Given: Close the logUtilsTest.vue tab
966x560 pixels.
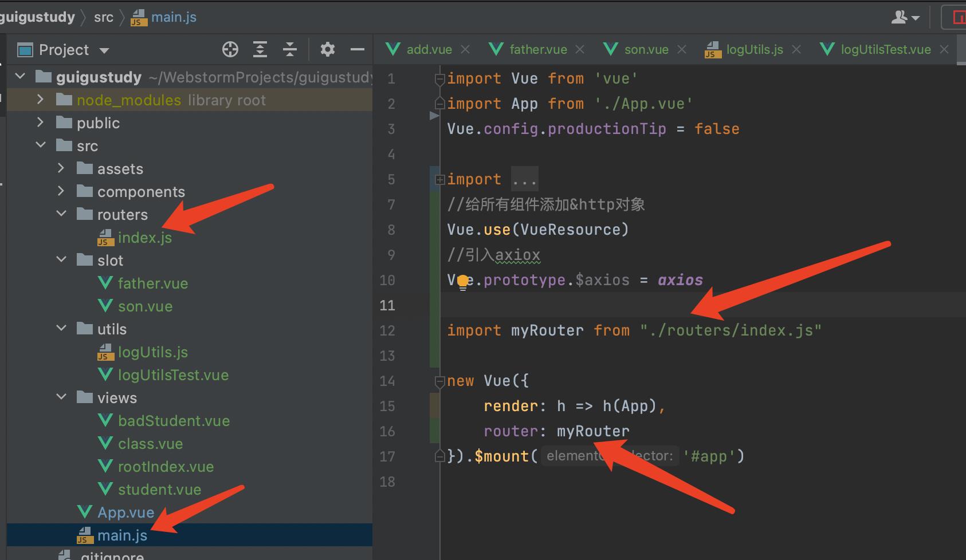Looking at the screenshot, I should click(x=944, y=50).
